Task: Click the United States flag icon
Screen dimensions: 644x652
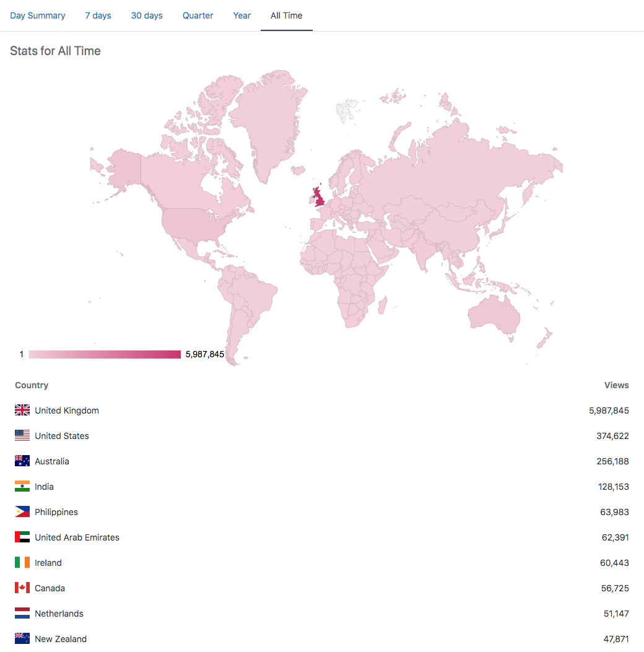Action: coord(22,435)
